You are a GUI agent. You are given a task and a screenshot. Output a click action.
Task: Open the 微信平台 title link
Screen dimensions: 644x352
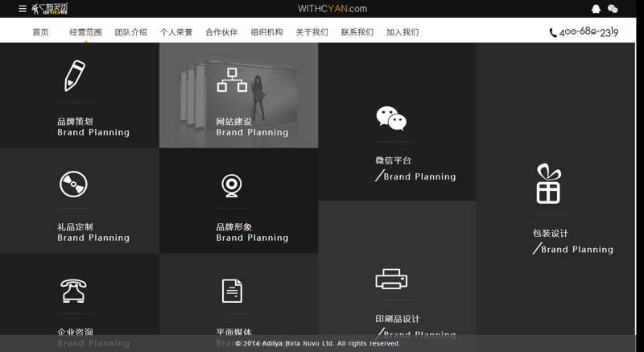pyautogui.click(x=393, y=160)
